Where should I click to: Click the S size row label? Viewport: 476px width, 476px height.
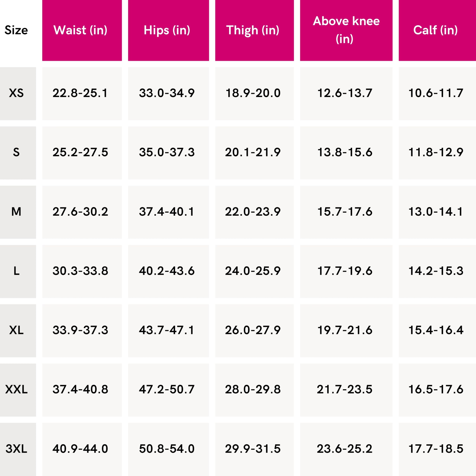[x=18, y=153]
